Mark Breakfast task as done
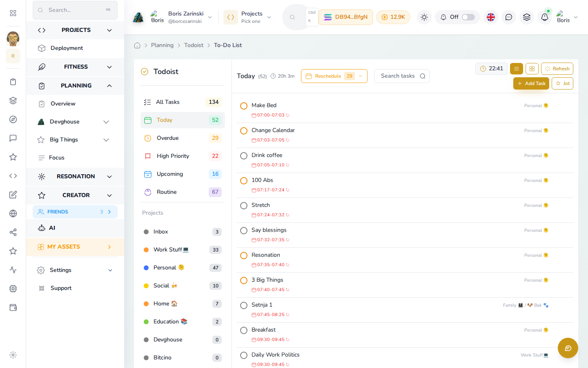The height and width of the screenshot is (368, 588). pos(244,330)
